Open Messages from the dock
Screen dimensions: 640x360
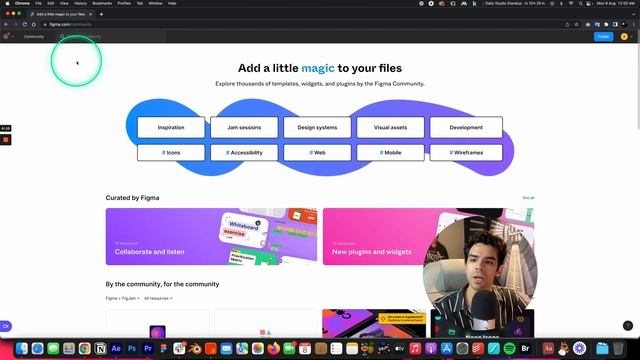coord(53,349)
